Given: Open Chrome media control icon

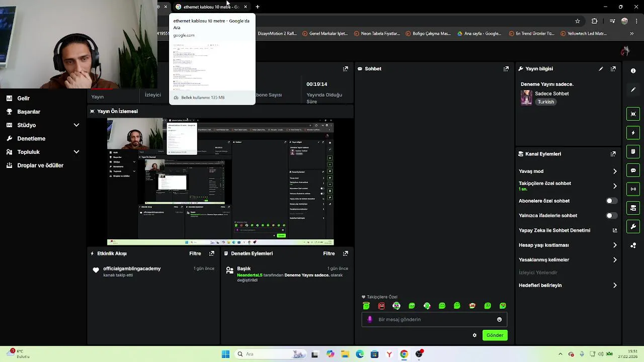Looking at the screenshot, I should (x=612, y=21).
